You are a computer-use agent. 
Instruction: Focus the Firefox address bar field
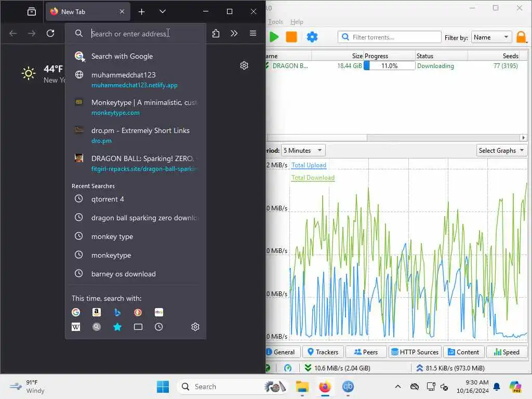tap(136, 33)
